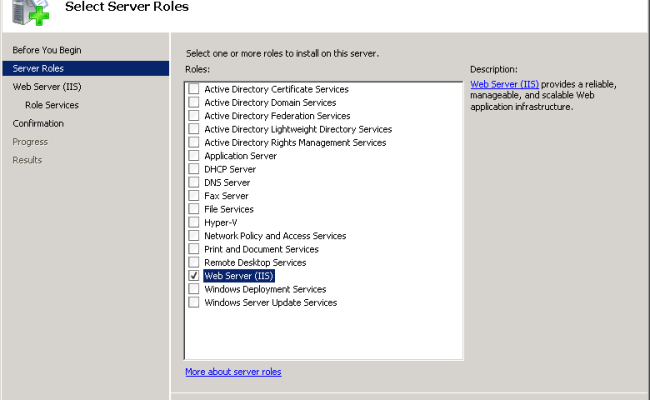Check Remote Desktop Services checkbox

click(194, 262)
